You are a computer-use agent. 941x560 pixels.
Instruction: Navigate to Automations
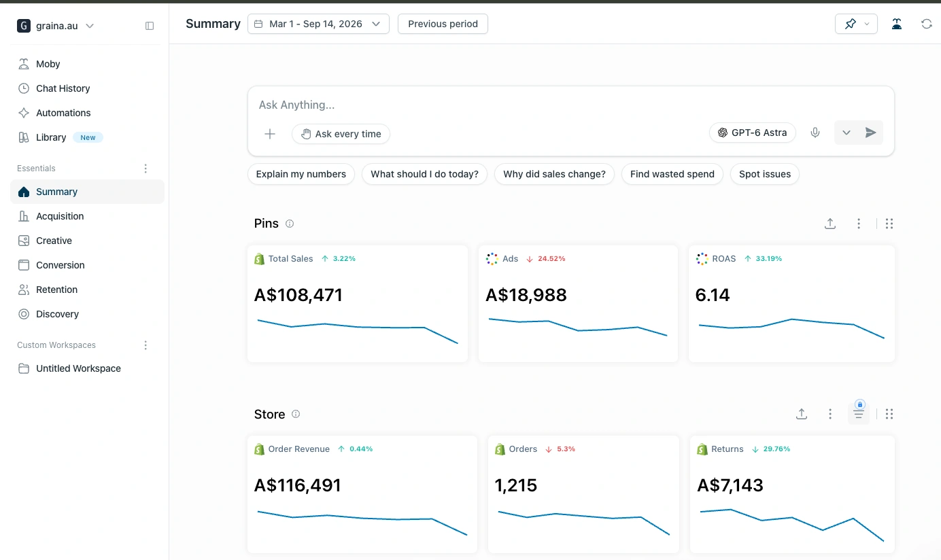[x=87, y=113]
